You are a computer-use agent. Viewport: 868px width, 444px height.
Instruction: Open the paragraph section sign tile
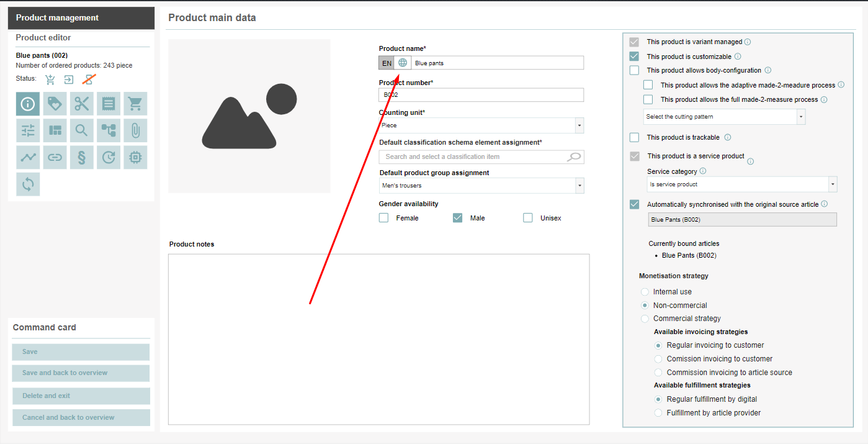82,157
